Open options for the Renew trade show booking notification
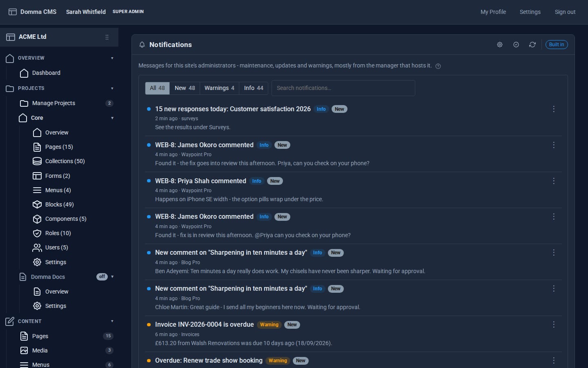588x368 pixels. click(x=554, y=361)
